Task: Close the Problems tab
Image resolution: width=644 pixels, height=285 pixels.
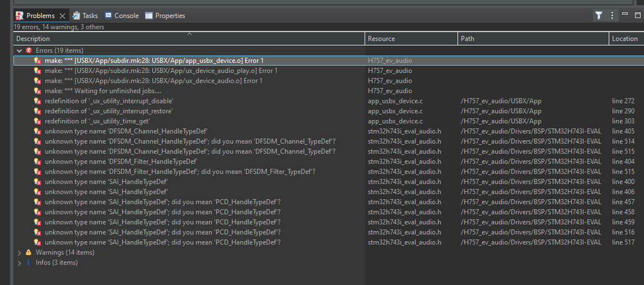Action: point(62,16)
